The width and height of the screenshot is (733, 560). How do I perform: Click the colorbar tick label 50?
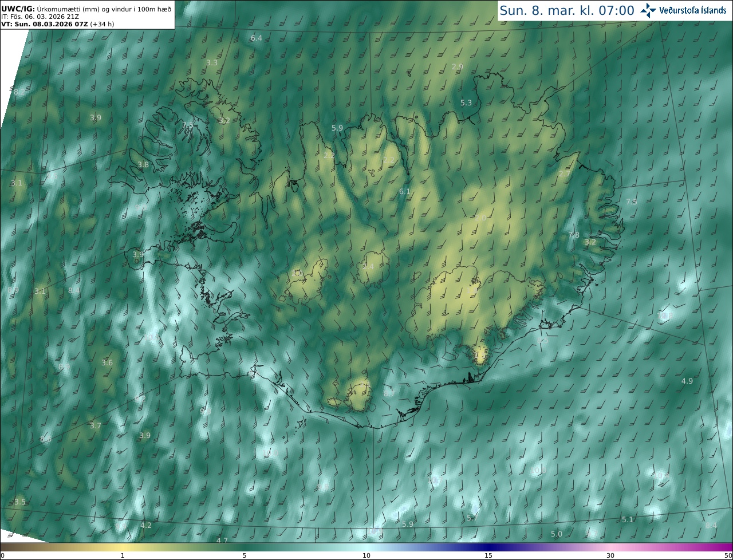(728, 555)
